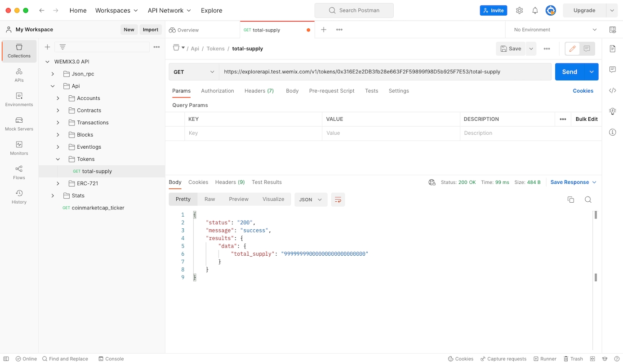
Task: Copy the response body with copy icon
Action: pyautogui.click(x=571, y=200)
